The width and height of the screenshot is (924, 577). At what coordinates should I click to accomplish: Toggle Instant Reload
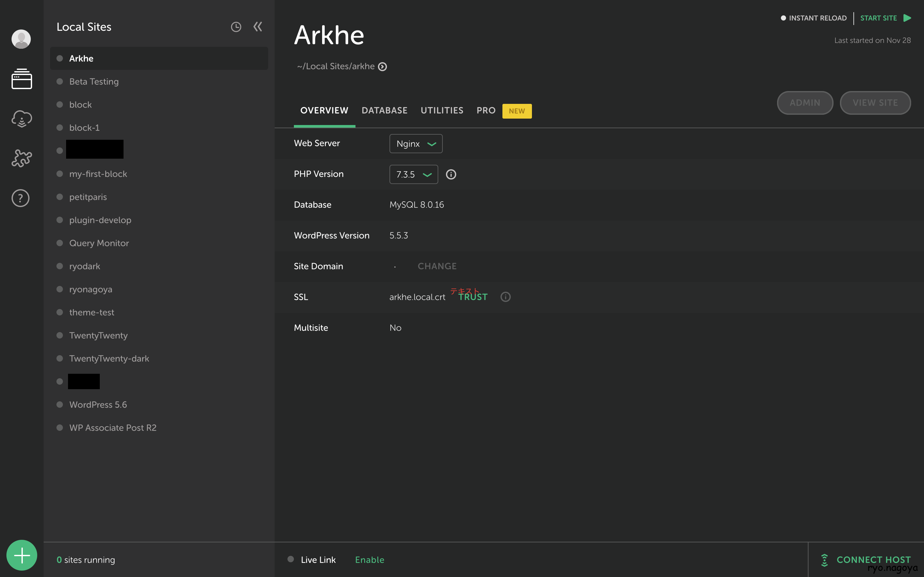tap(813, 18)
